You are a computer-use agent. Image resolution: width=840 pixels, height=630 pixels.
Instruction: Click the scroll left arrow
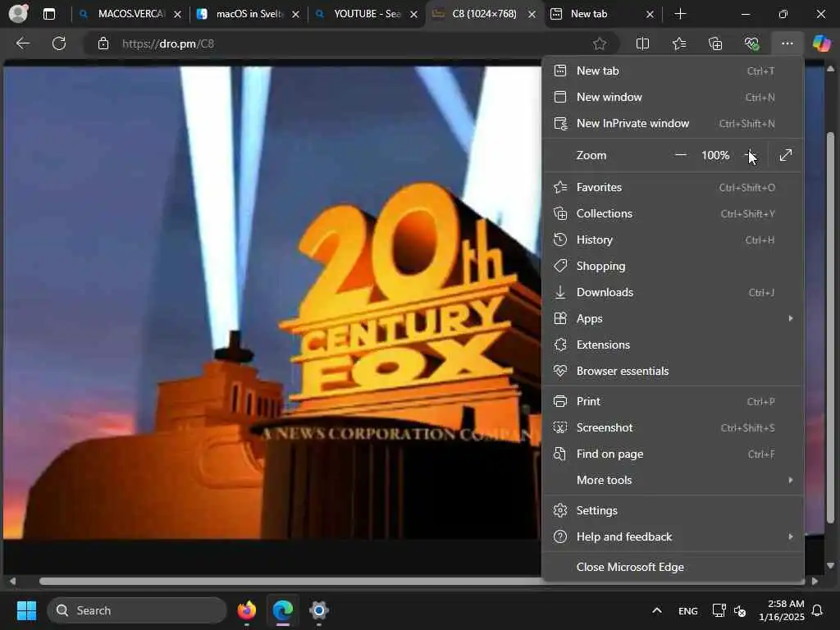(x=13, y=582)
